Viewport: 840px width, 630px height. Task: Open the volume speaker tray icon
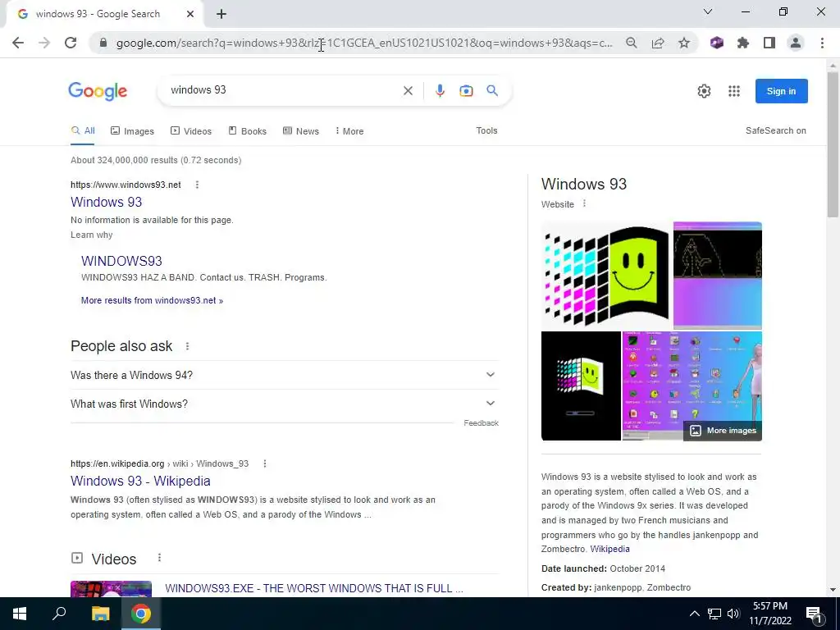(x=733, y=614)
